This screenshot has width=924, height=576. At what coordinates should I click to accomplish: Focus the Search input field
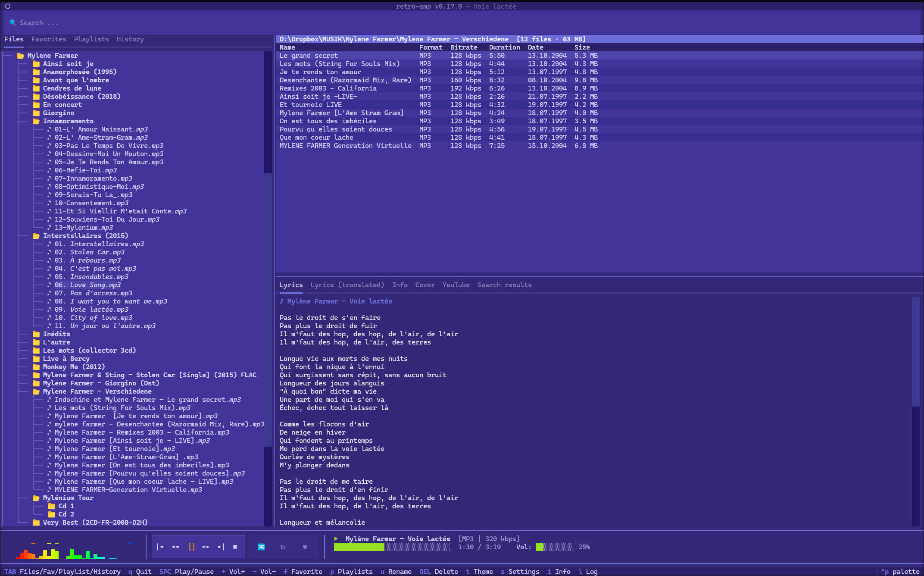462,23
